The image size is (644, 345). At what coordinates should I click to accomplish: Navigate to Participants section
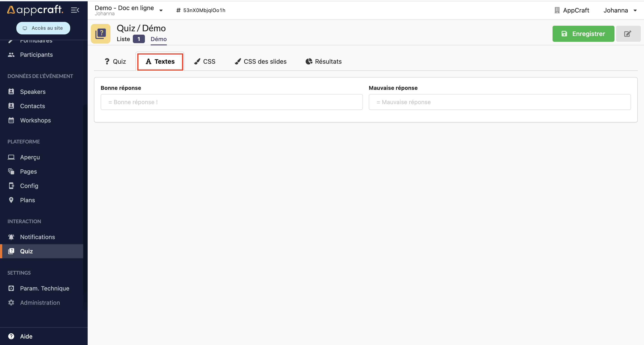point(36,55)
